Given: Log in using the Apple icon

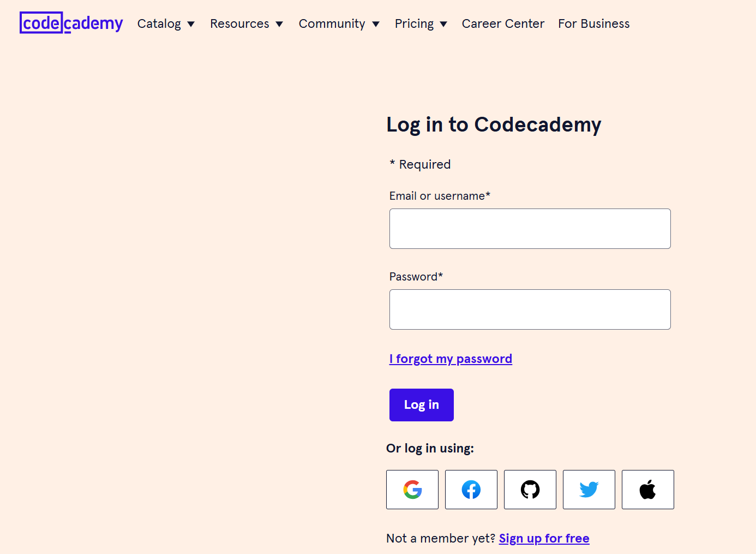Looking at the screenshot, I should pos(647,490).
